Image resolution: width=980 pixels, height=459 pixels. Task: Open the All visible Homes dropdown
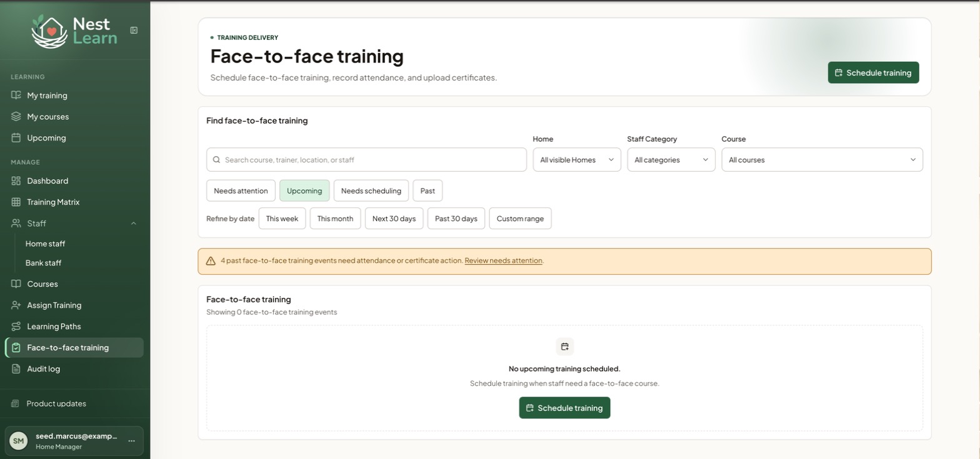577,160
